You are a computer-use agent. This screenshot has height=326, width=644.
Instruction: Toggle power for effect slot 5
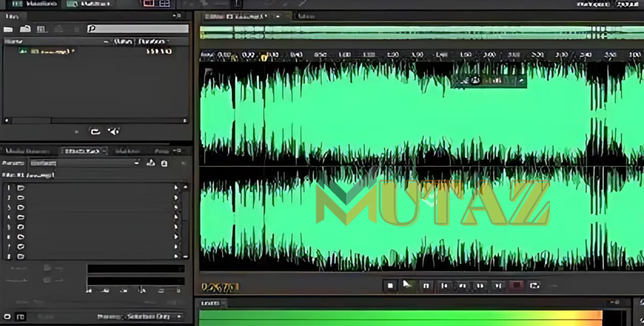[x=21, y=227]
